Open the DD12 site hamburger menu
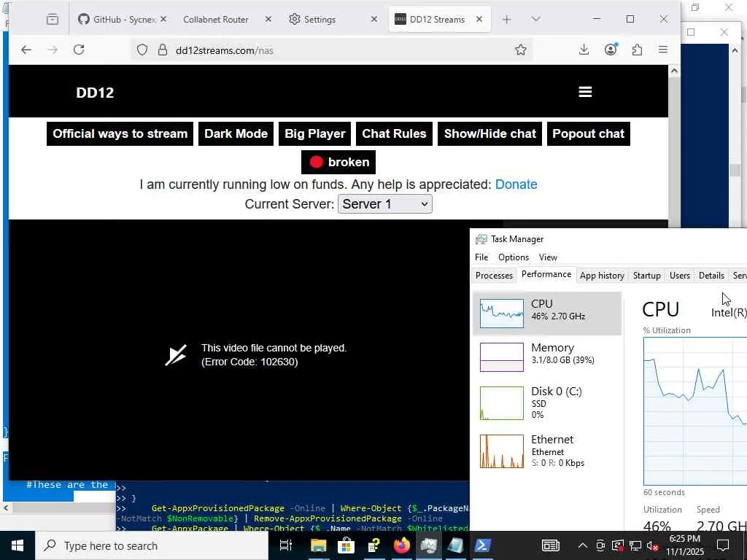Viewport: 747px width, 560px height. coord(585,92)
